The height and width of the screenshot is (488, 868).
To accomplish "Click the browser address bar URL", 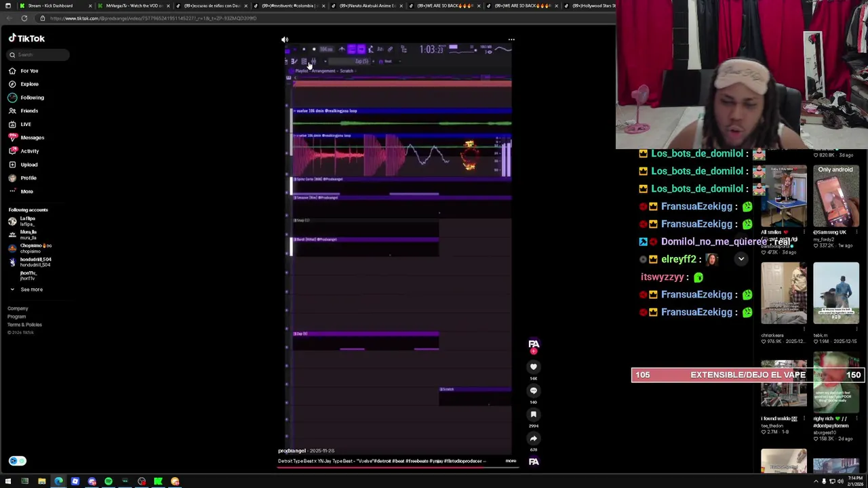I will [153, 18].
